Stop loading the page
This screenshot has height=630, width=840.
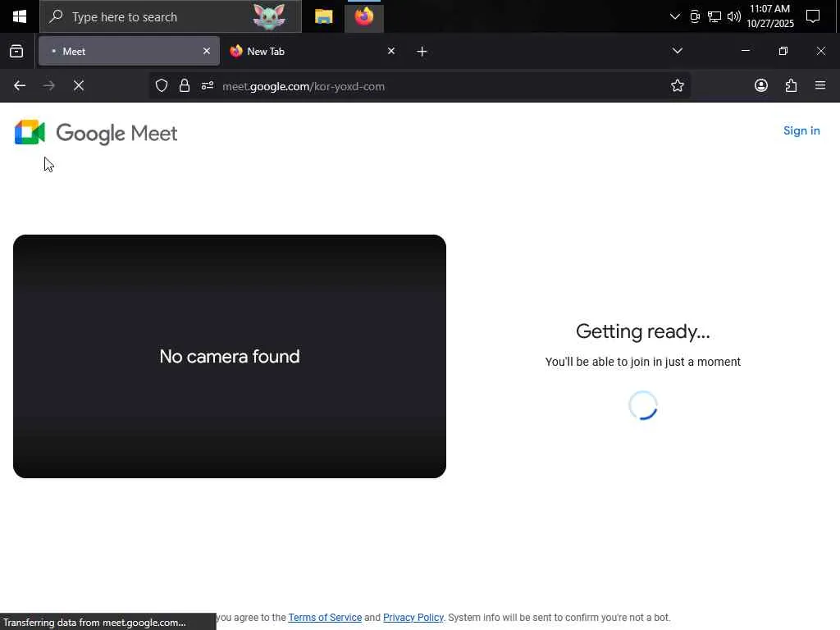pos(79,85)
